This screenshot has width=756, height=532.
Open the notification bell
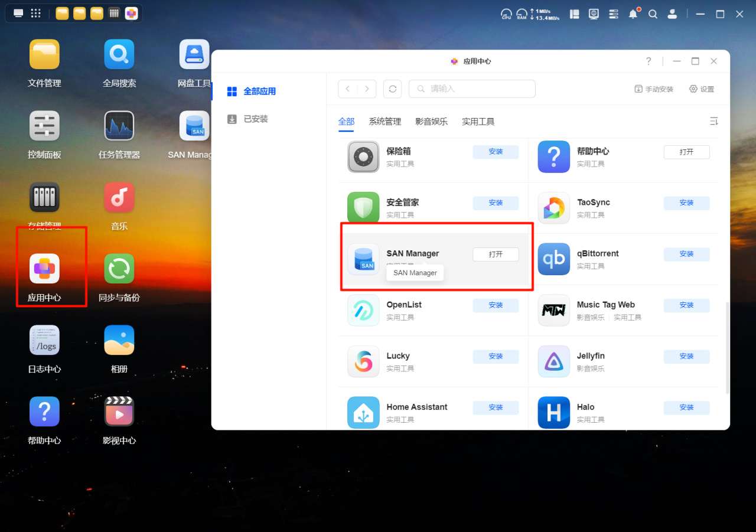tap(633, 14)
